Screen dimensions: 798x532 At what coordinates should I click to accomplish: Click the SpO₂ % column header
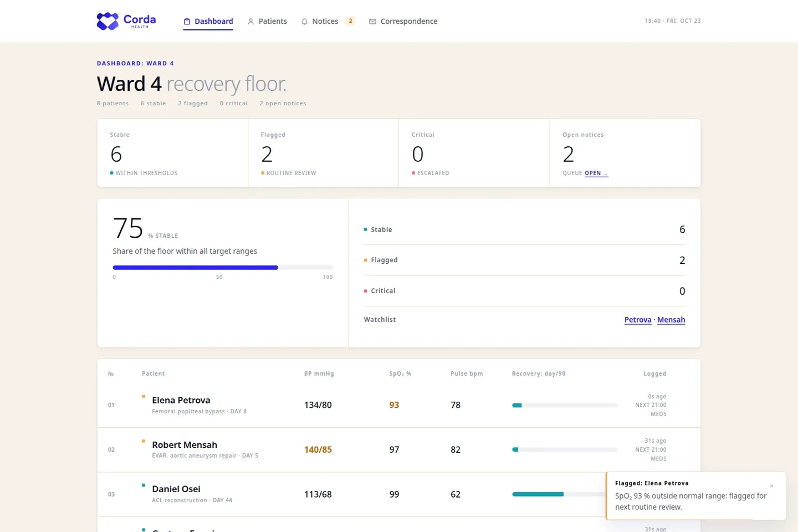point(400,374)
